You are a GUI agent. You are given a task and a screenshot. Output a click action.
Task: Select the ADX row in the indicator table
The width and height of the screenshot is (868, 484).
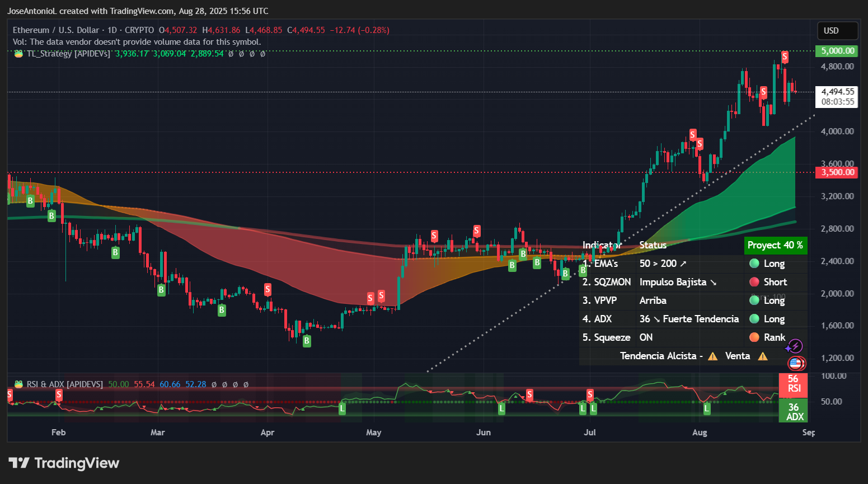[660, 319]
